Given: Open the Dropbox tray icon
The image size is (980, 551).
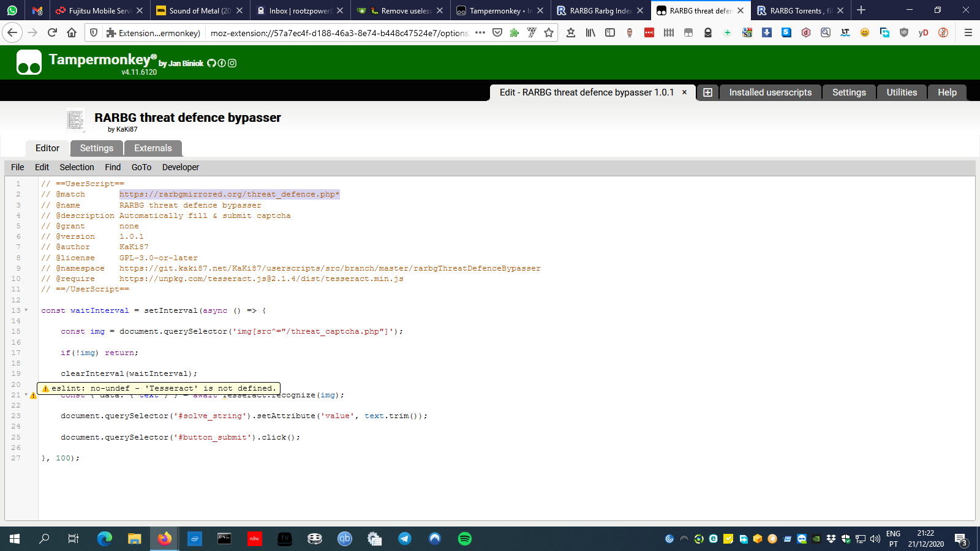Looking at the screenshot, I should click(831, 539).
